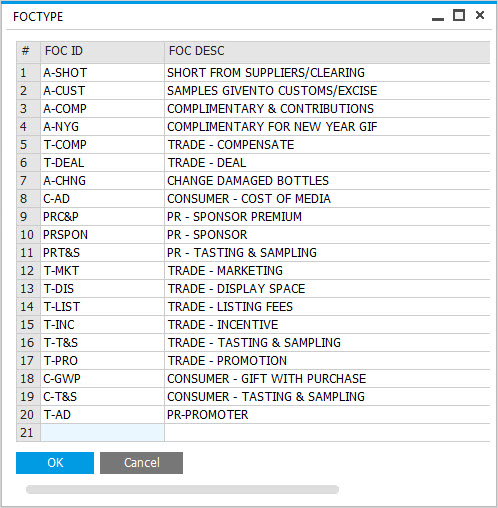The height and width of the screenshot is (508, 498).
Task: Click empty FOC ID cell in row 21
Action: point(102,433)
